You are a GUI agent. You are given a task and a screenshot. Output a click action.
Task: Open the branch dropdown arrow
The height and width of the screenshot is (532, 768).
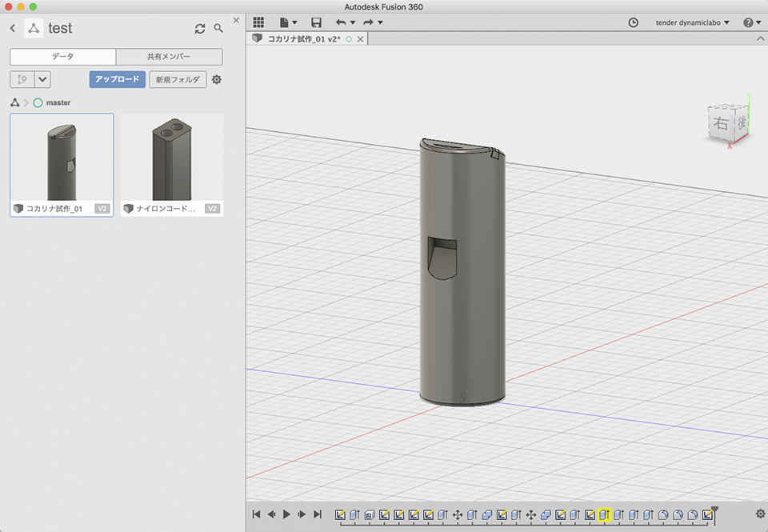pyautogui.click(x=42, y=79)
